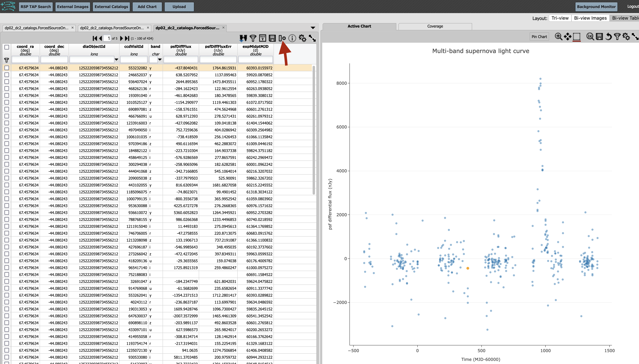Click the binoculars find-in-table icon

tap(243, 38)
